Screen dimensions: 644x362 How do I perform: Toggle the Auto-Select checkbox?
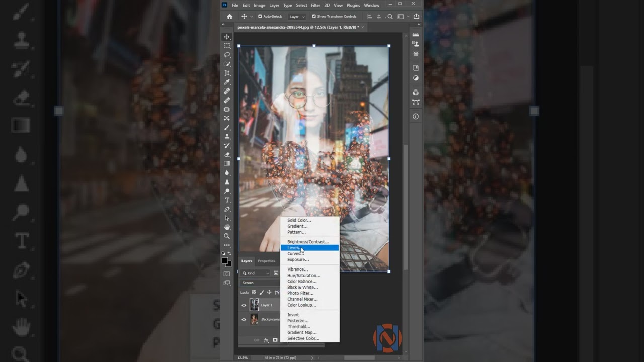(260, 16)
